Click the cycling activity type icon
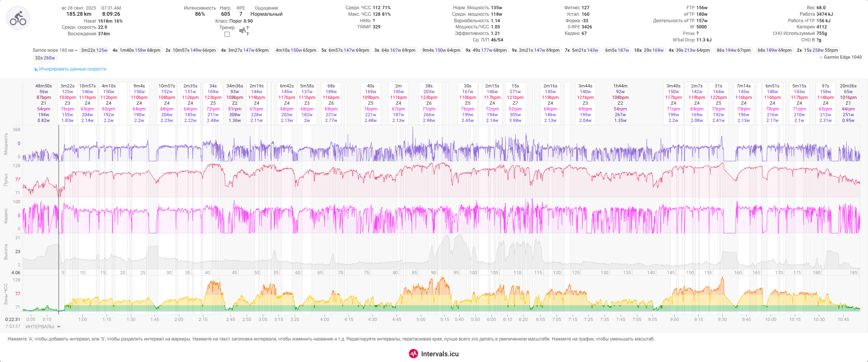The width and height of the screenshot is (868, 362). click(x=18, y=18)
